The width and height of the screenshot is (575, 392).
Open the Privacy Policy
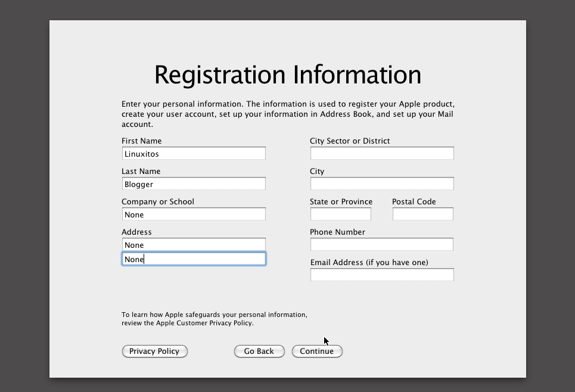[155, 351]
